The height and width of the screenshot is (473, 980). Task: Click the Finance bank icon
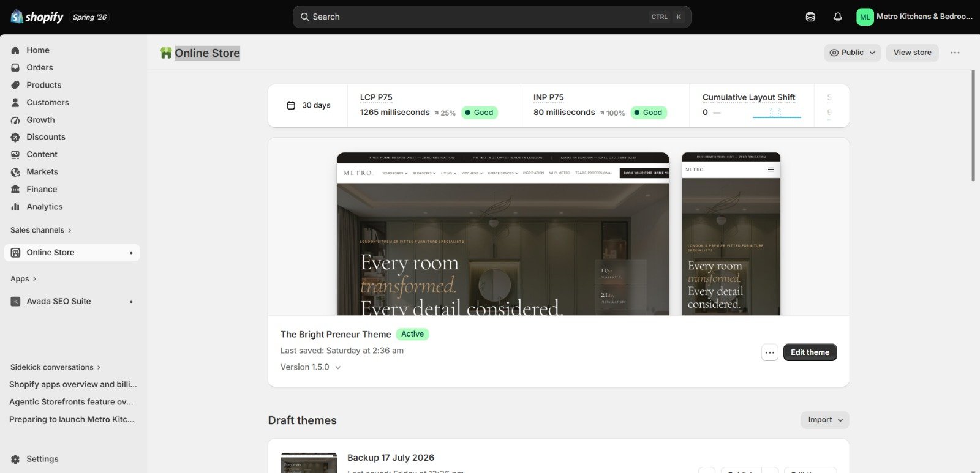[15, 190]
